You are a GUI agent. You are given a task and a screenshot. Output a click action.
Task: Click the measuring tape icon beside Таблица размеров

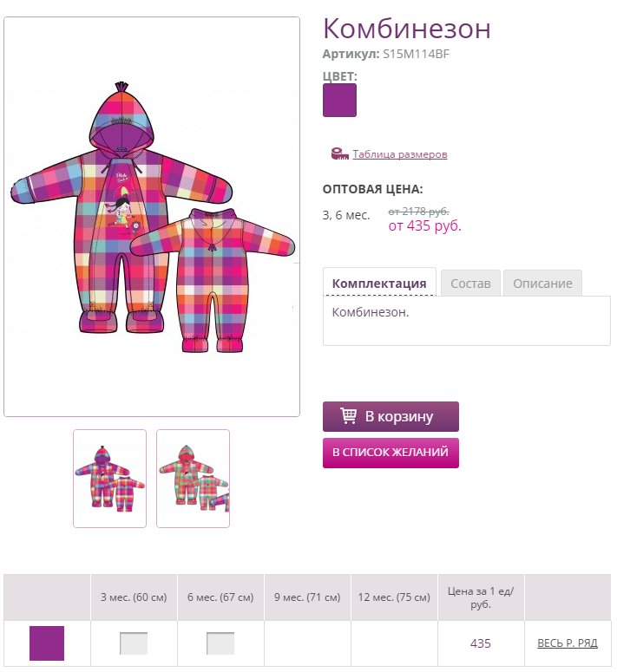[339, 153]
